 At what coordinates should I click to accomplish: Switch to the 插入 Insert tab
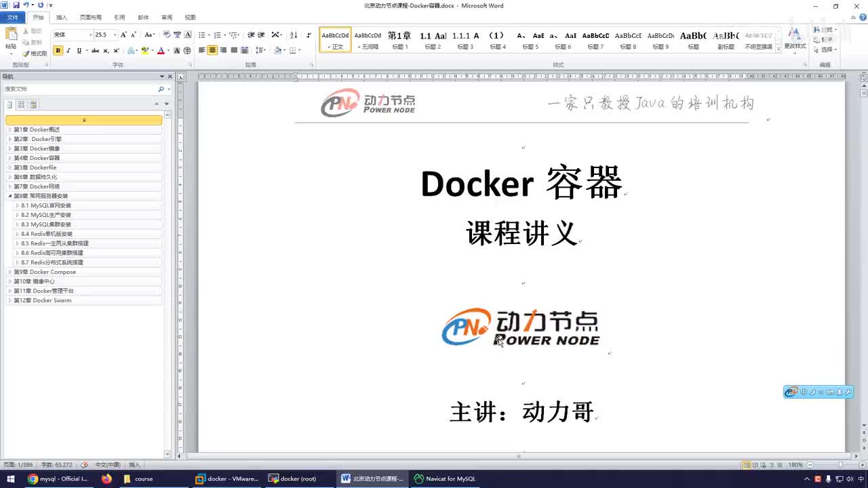coord(61,17)
